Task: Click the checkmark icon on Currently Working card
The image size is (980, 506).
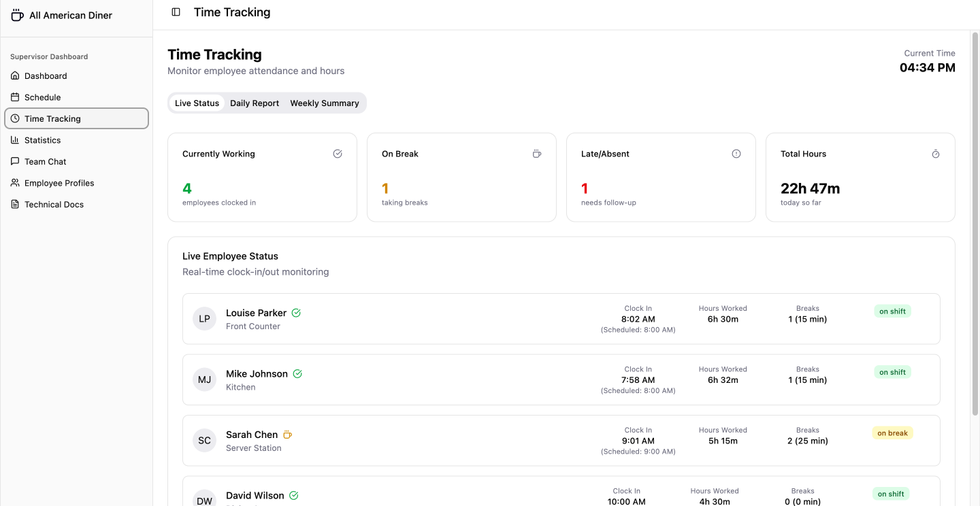Action: tap(338, 154)
